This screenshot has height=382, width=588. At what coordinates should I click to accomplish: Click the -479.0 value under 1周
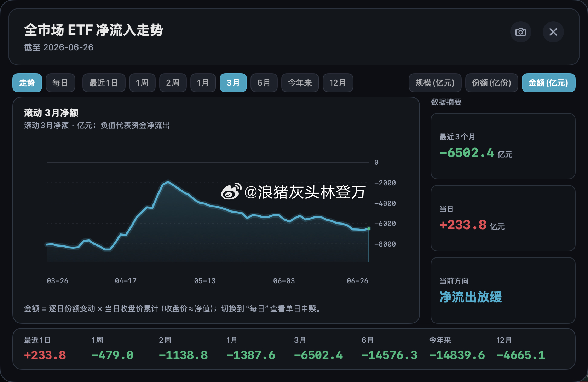(113, 355)
